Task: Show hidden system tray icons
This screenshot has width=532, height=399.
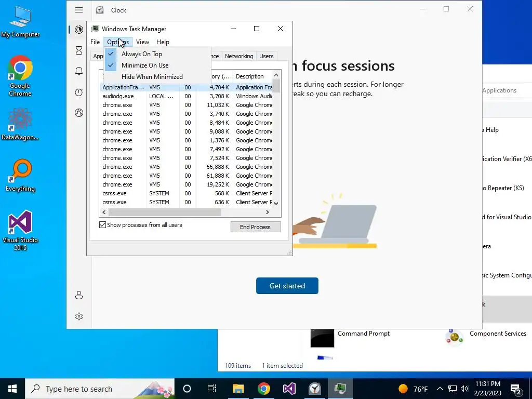Action: [x=440, y=389]
